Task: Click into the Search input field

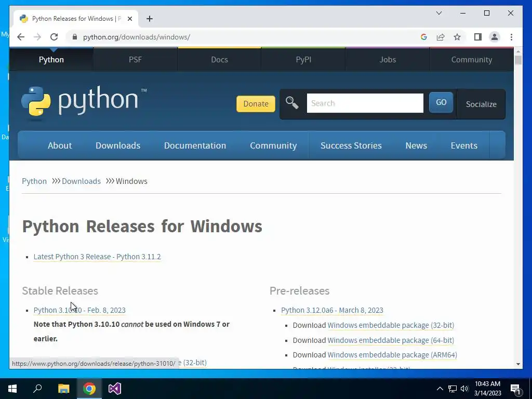Action: (365, 103)
